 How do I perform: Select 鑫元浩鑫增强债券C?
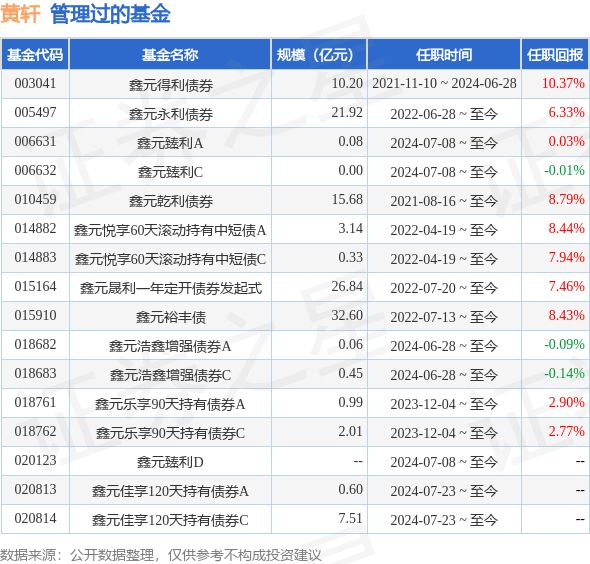[x=170, y=375]
